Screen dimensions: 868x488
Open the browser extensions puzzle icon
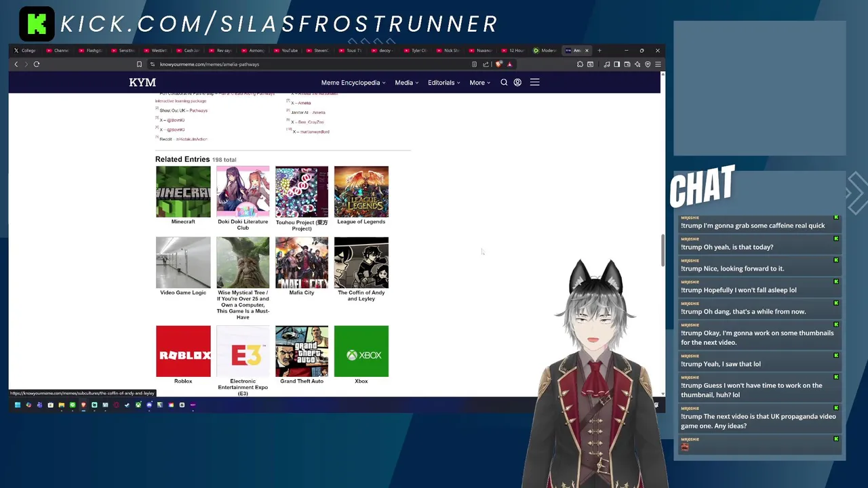click(580, 64)
